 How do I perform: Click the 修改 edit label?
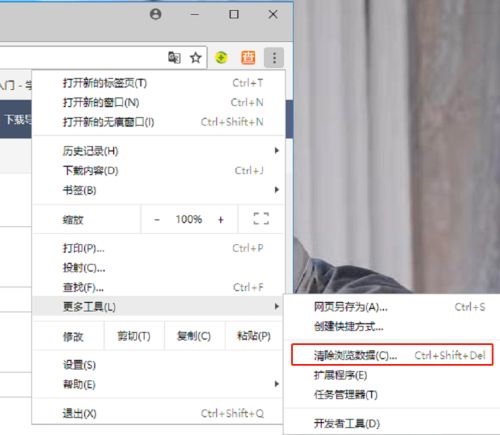(x=73, y=336)
